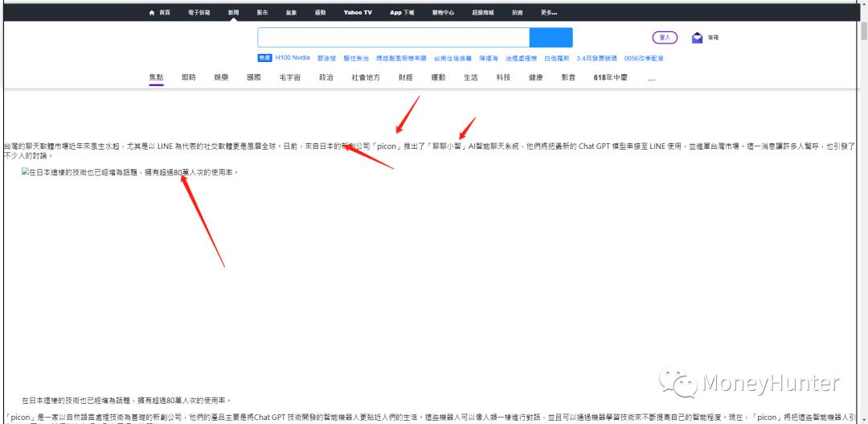Open the 0056改季配息 trending link
Image resolution: width=868 pixels, height=424 pixels.
644,58
